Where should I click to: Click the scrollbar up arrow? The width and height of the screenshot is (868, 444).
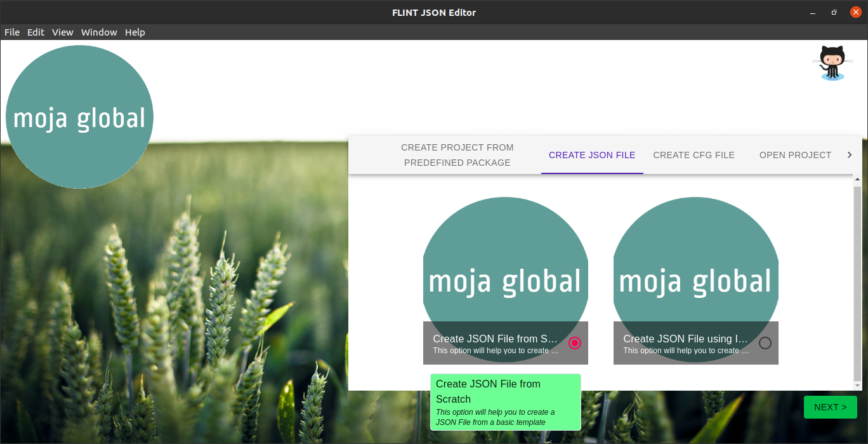[857, 180]
